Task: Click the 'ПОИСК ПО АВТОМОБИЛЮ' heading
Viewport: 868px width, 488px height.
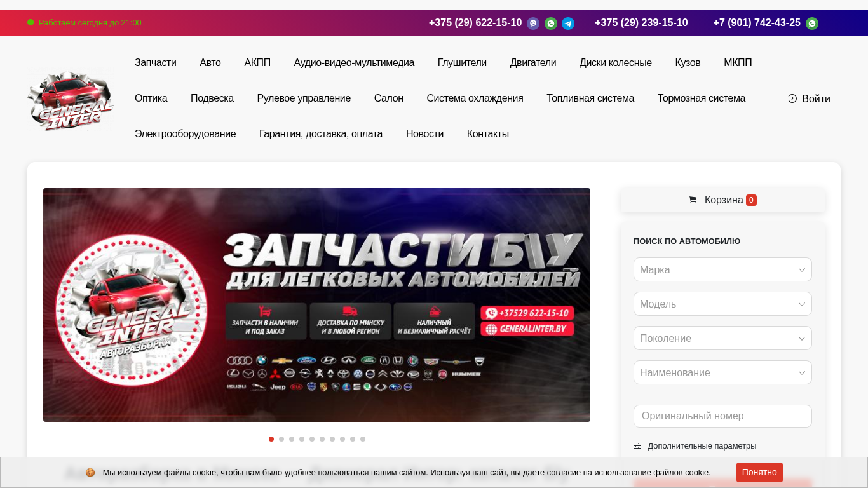Action: [687, 241]
